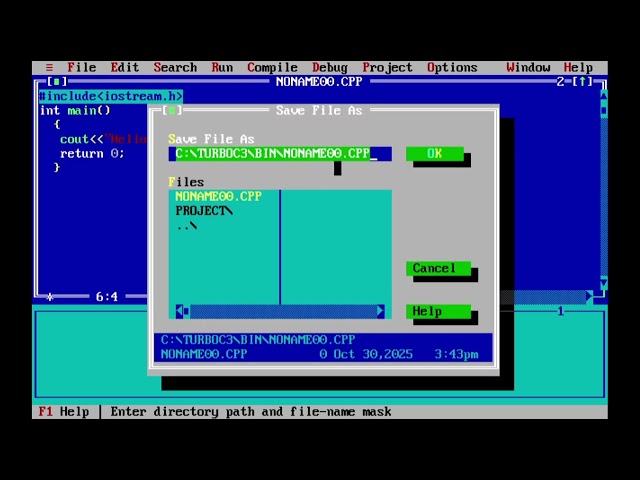
Task: Select NONAME00.CPP in the Files list
Action: click(x=218, y=196)
